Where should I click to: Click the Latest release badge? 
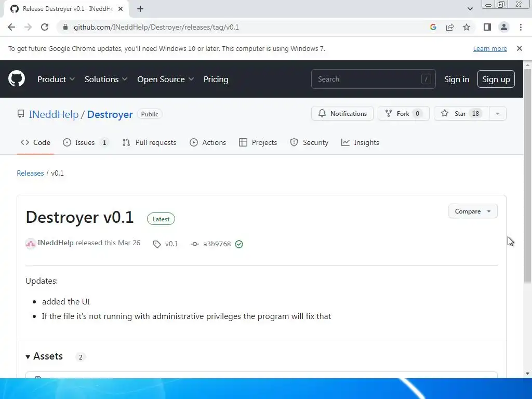click(x=161, y=219)
